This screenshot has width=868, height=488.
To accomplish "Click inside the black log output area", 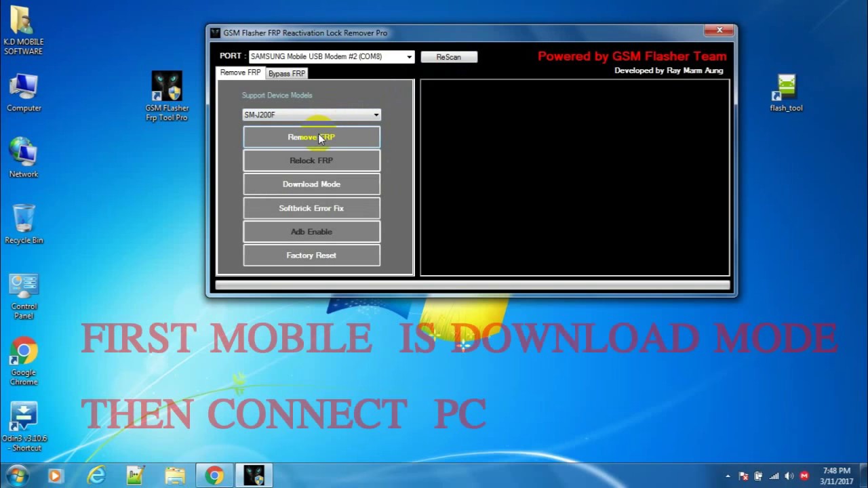I will click(x=575, y=178).
